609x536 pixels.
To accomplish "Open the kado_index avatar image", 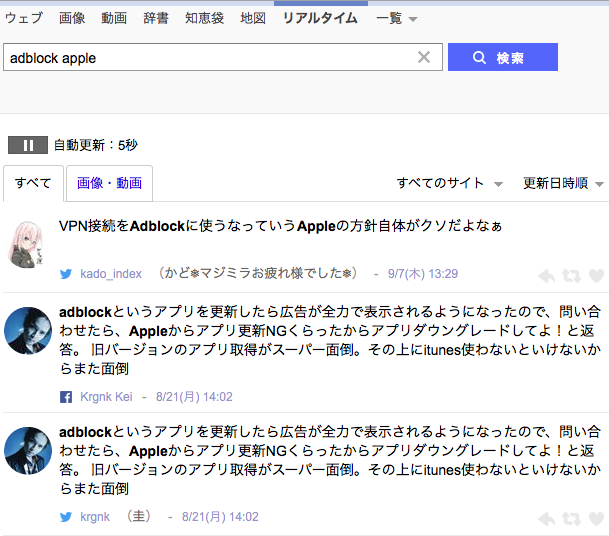I will pyautogui.click(x=26, y=244).
